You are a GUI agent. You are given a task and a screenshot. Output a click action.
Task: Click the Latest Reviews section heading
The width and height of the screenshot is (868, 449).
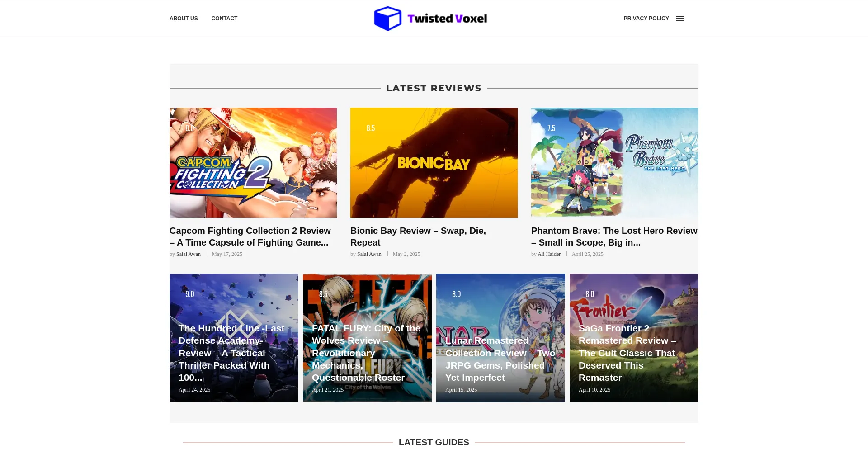(434, 88)
